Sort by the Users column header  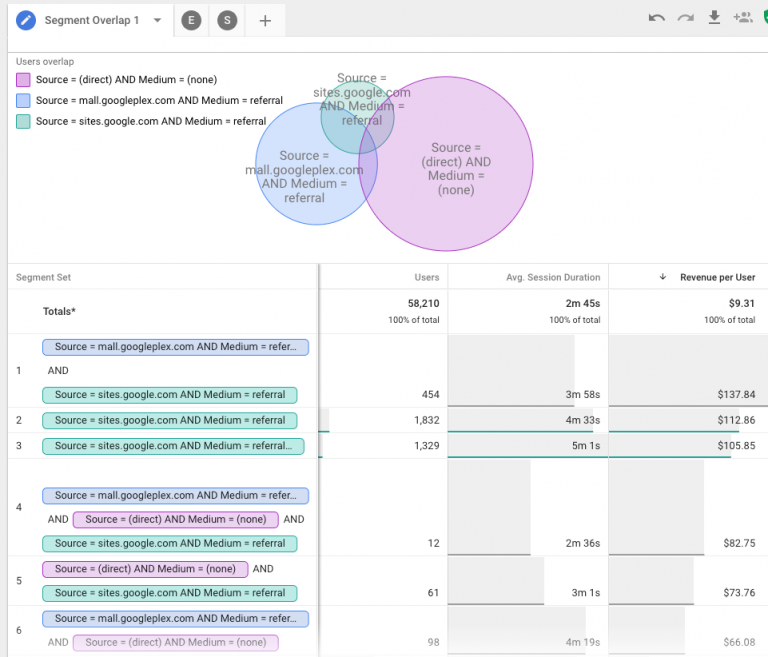(x=426, y=277)
